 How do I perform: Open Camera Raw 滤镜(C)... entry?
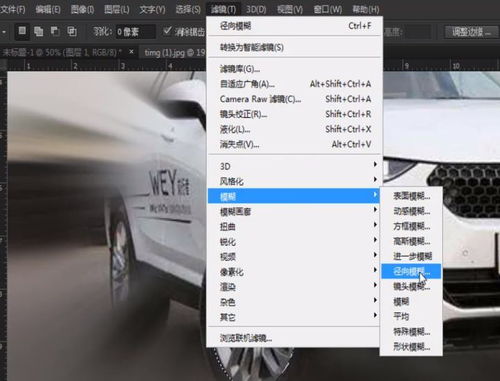tap(294, 99)
